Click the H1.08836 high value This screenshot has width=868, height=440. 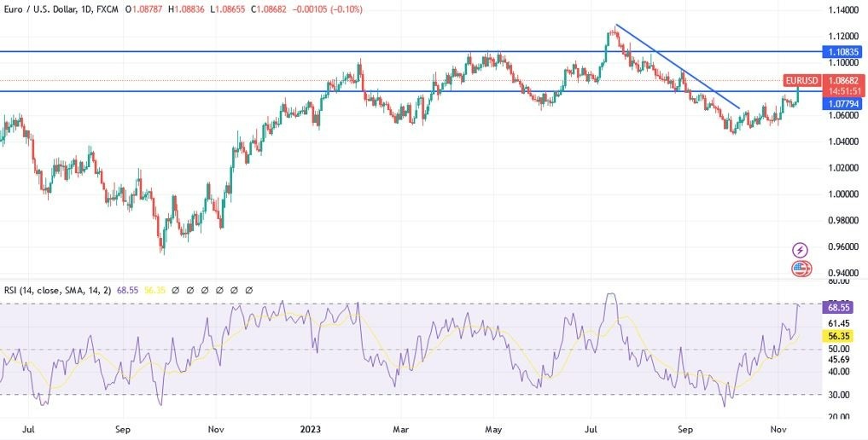pyautogui.click(x=189, y=9)
